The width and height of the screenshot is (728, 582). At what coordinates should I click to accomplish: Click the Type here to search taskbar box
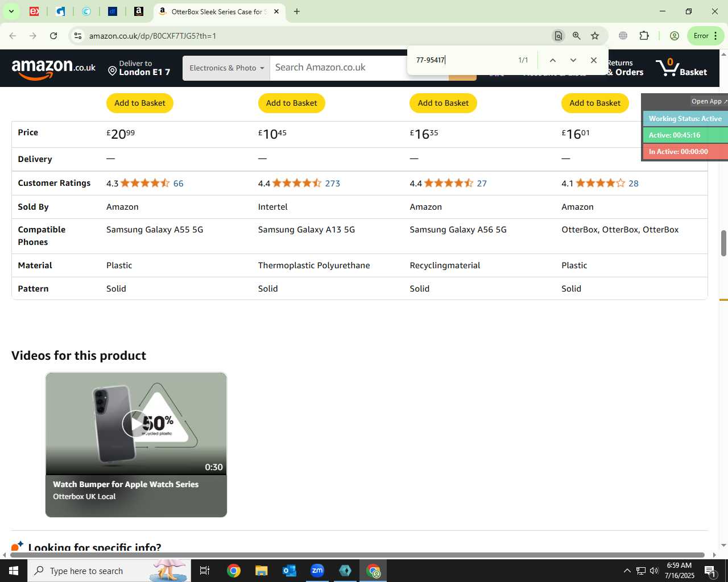coord(109,571)
